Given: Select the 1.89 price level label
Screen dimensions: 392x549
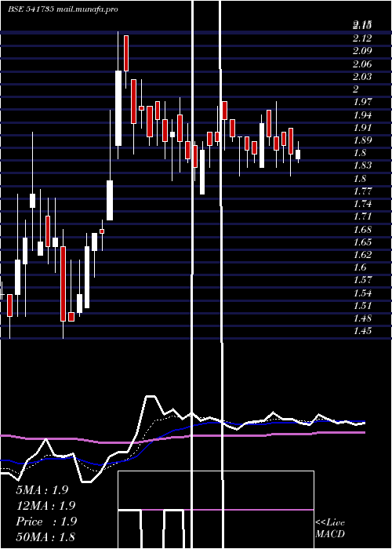Looking at the screenshot, I should [x=362, y=140].
